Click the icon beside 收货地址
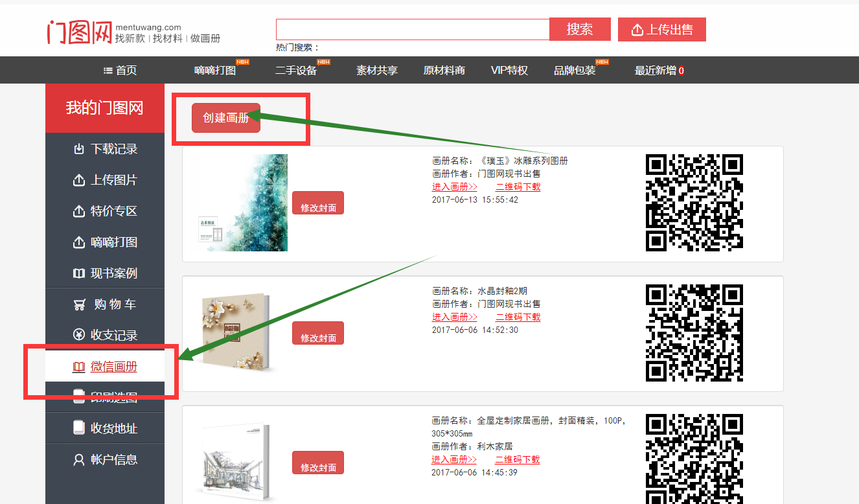The width and height of the screenshot is (859, 504). pyautogui.click(x=79, y=428)
